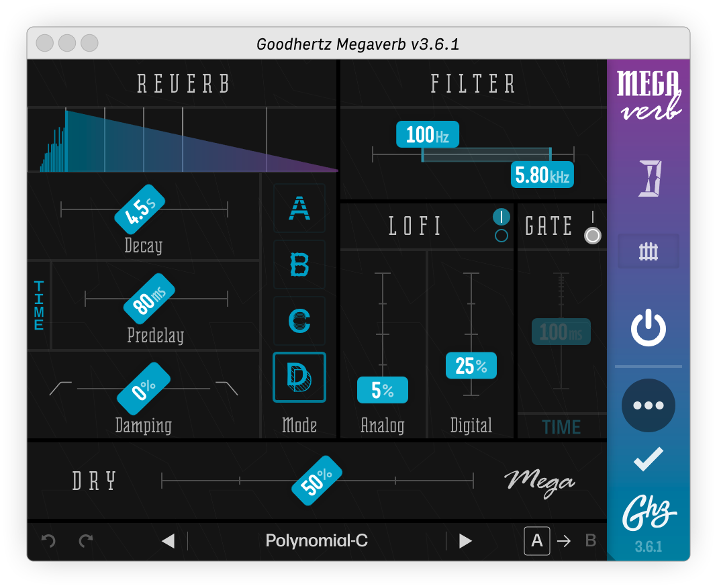Viewport: 717px width, 588px height.
Task: Click the Digital 25% lofi handle
Action: 471,365
